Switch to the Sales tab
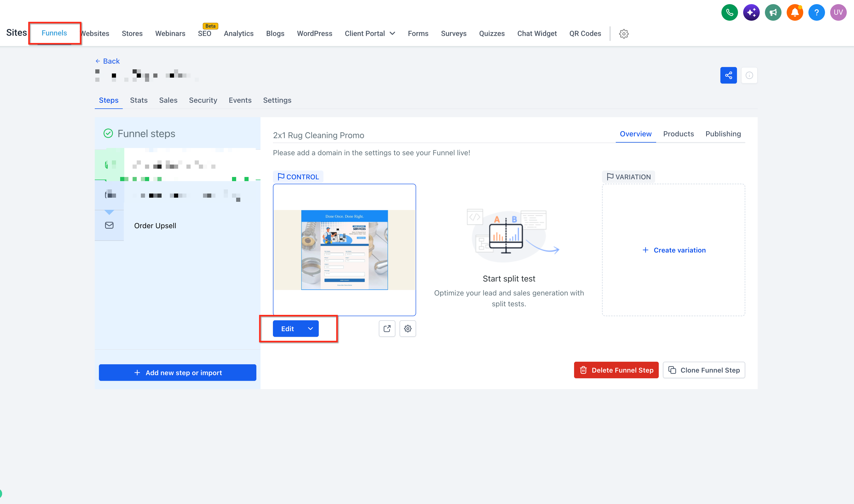Screen dimensions: 854x504 [168, 100]
